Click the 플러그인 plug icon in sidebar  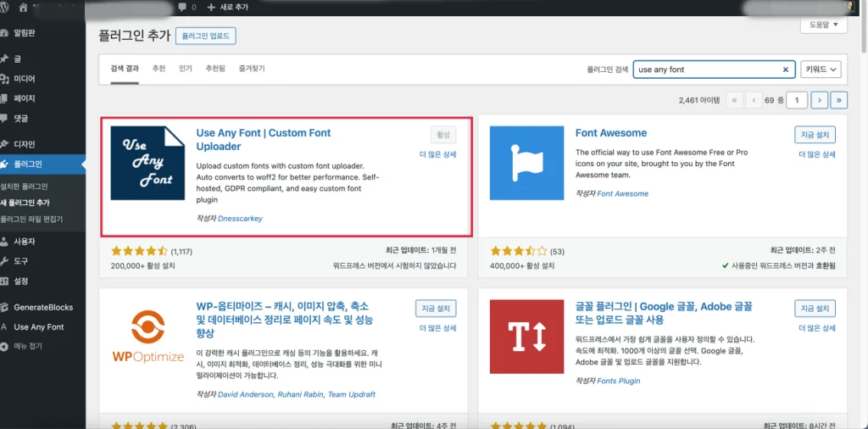pos(4,164)
